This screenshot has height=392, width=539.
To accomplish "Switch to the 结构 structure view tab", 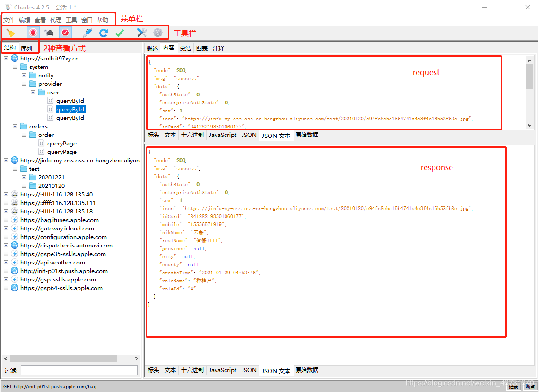I will 10,48.
